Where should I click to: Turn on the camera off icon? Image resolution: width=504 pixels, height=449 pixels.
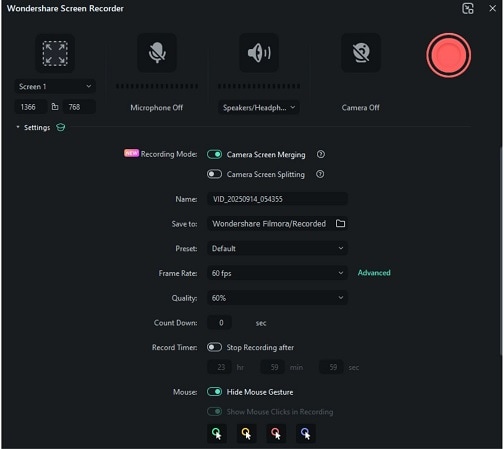point(361,53)
